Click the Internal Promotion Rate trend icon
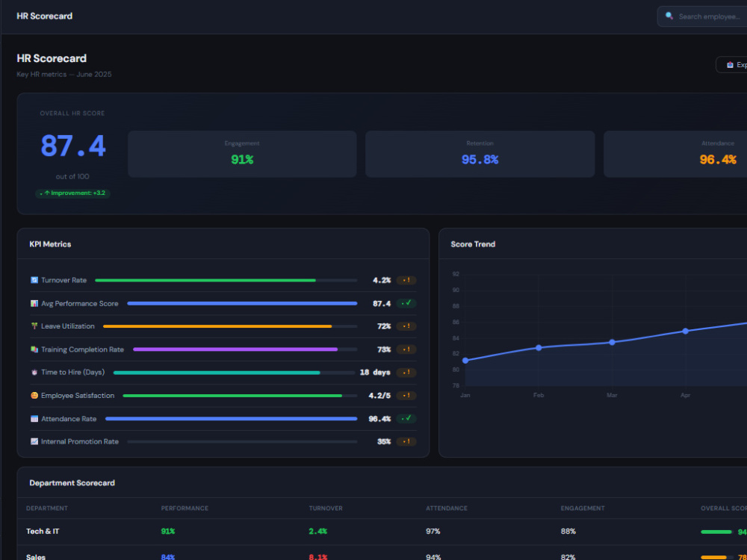747x560 pixels. tap(34, 441)
